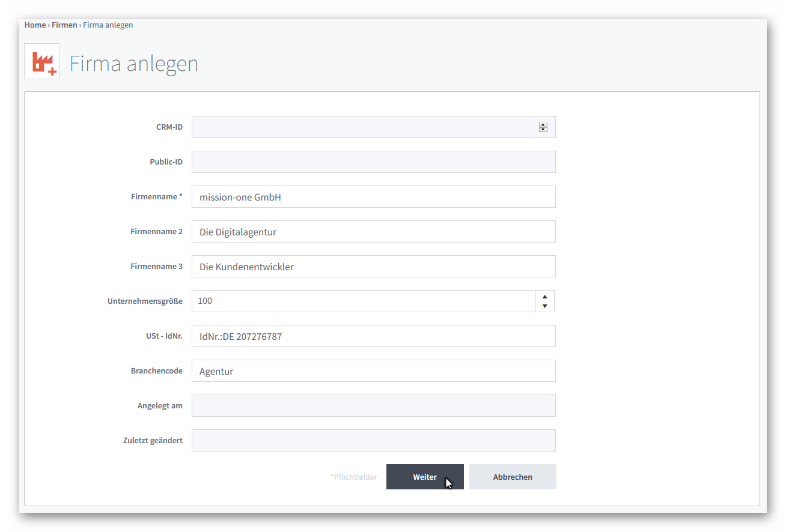Screen dimensions: 786x532
Task: Click the Abbrechen button
Action: 513,477
